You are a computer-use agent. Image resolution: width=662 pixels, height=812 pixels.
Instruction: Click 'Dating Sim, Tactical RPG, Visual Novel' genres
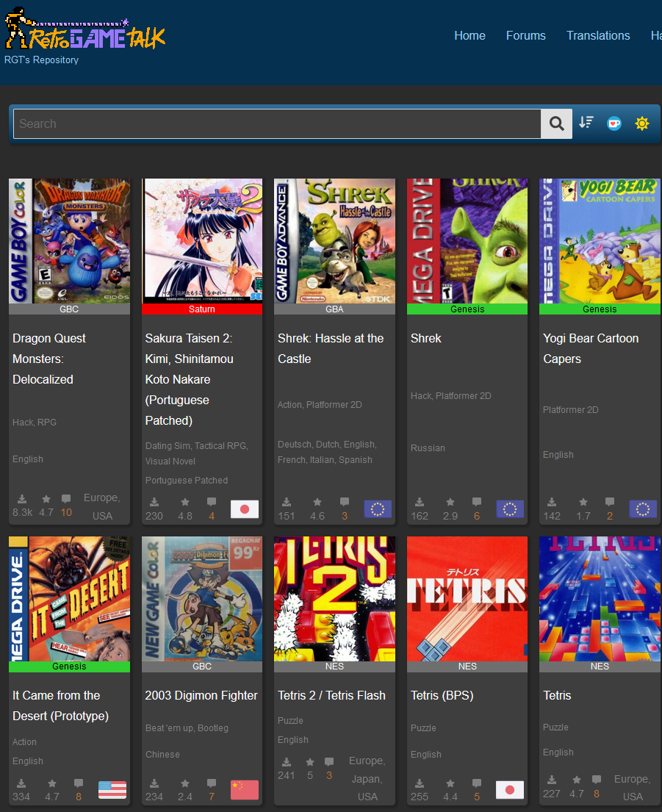(197, 453)
